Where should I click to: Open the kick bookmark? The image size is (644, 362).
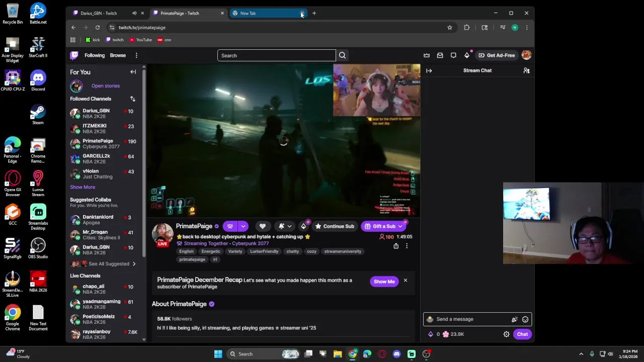coord(93,40)
